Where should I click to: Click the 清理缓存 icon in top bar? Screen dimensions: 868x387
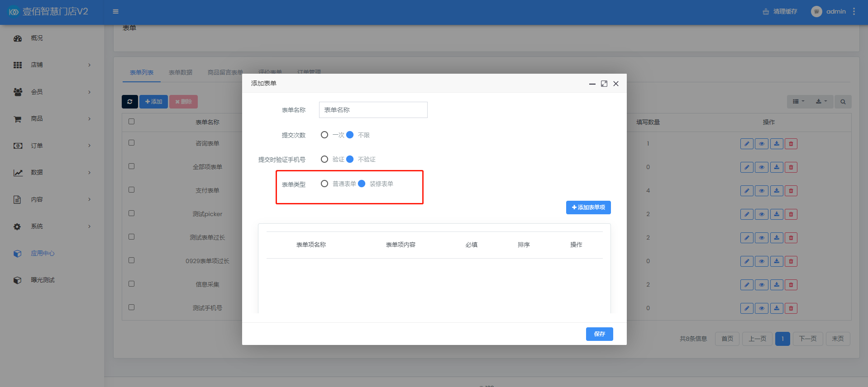(766, 12)
